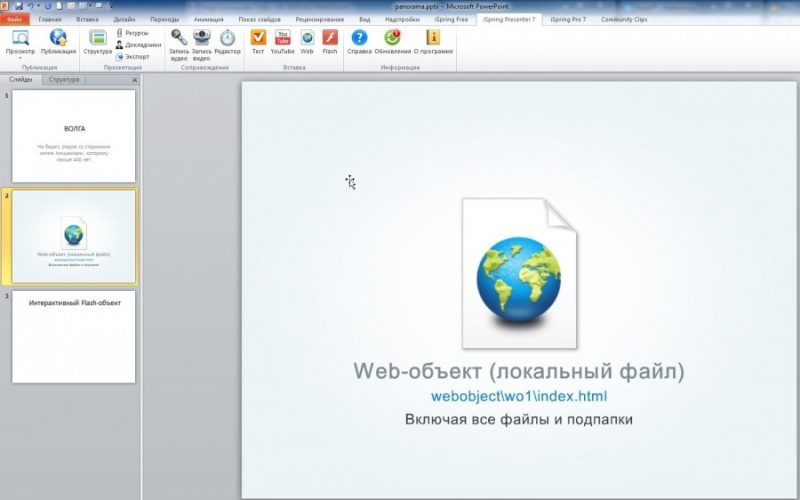Viewport: 800px width, 500px height.
Task: Open Справка help
Action: (x=359, y=42)
